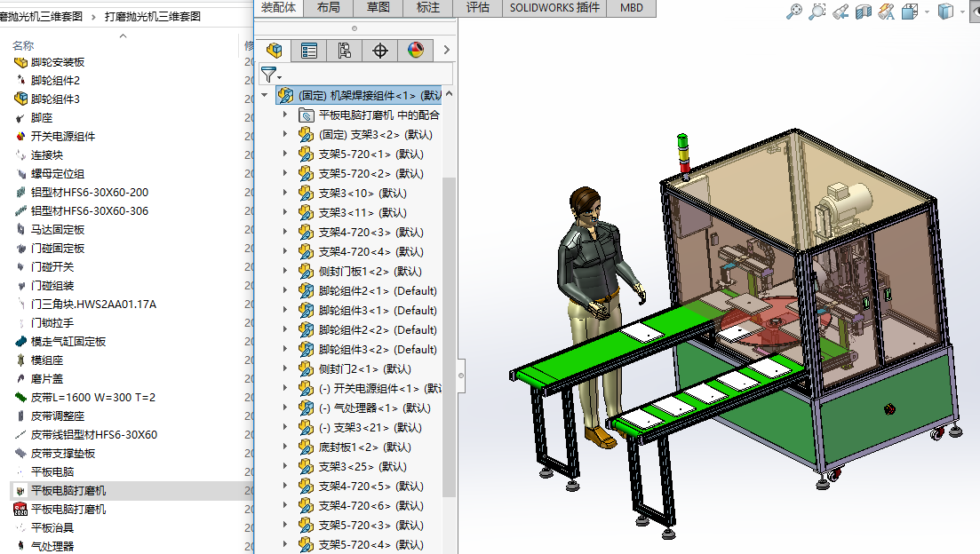Viewport: 980px width, 554px height.
Task: Select 支架5-720<2> in the tree
Action: coord(370,174)
